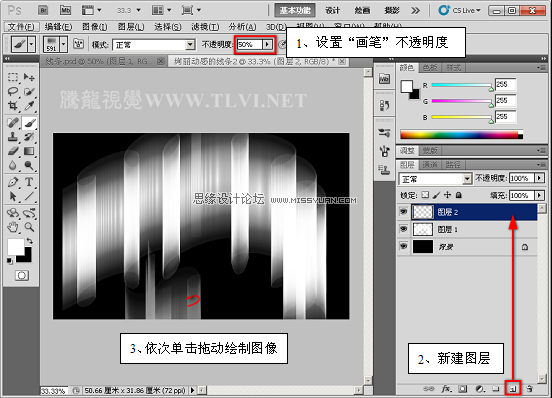Select the Path Selection tool

click(x=13, y=196)
